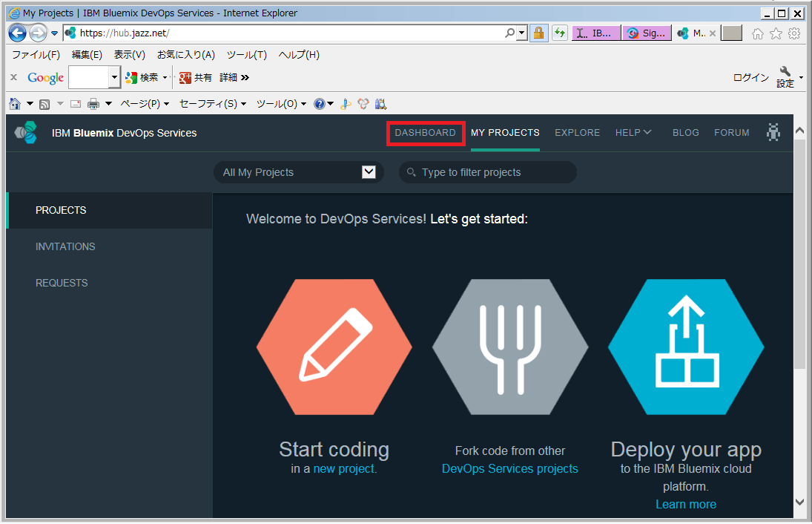Expand the Google search box dropdown arrow
The image size is (812, 524).
pyautogui.click(x=114, y=78)
